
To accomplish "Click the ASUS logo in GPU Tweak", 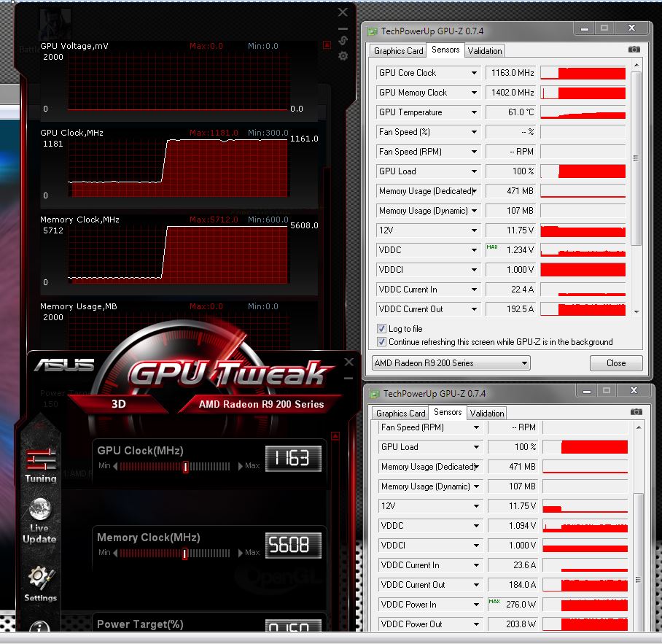I will click(65, 365).
